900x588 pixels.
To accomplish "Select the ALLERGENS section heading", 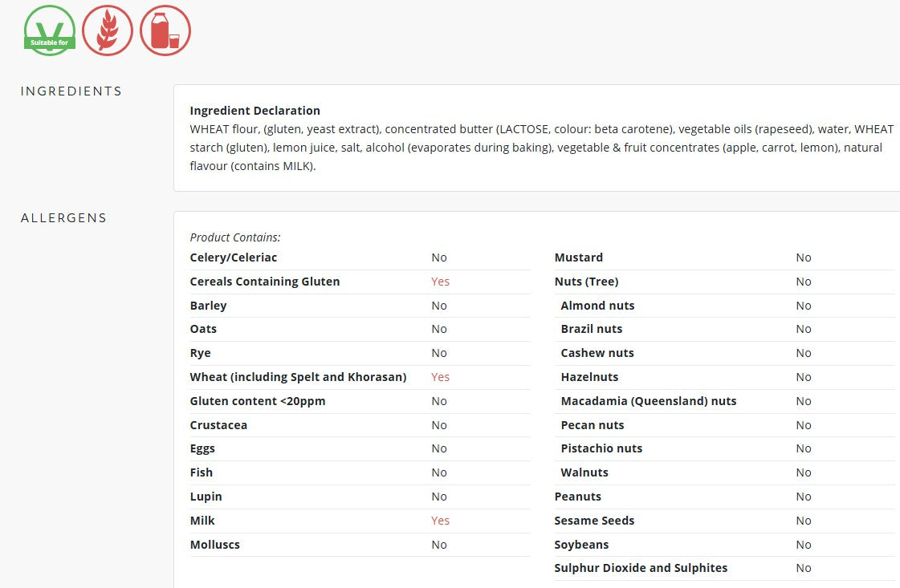I will pos(63,218).
